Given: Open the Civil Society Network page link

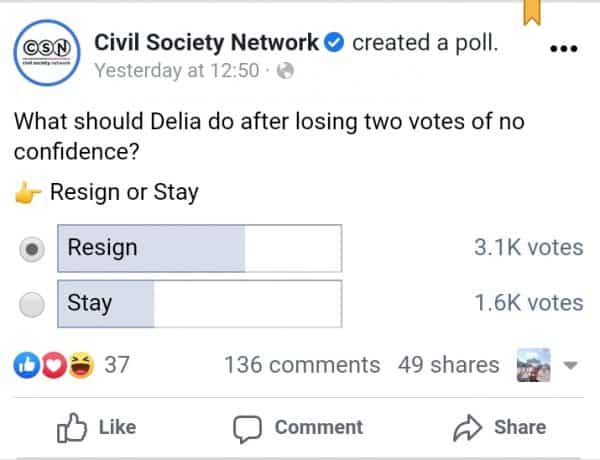Looking at the screenshot, I should pyautogui.click(x=206, y=43).
